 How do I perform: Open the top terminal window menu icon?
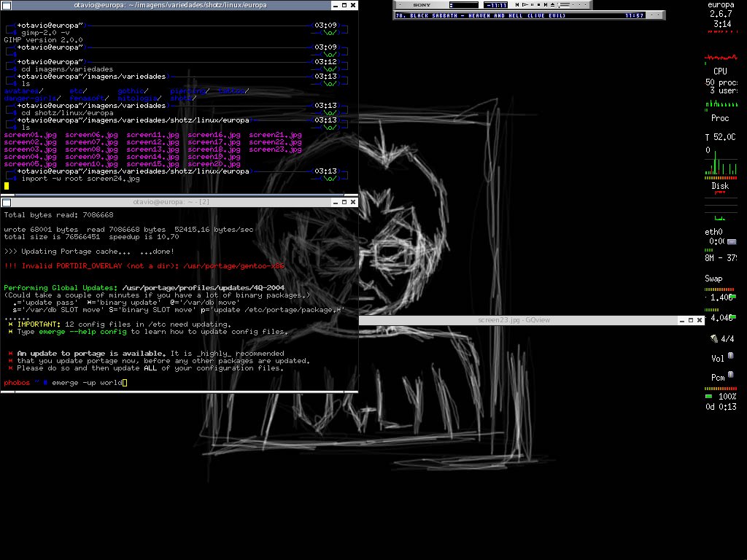click(7, 6)
